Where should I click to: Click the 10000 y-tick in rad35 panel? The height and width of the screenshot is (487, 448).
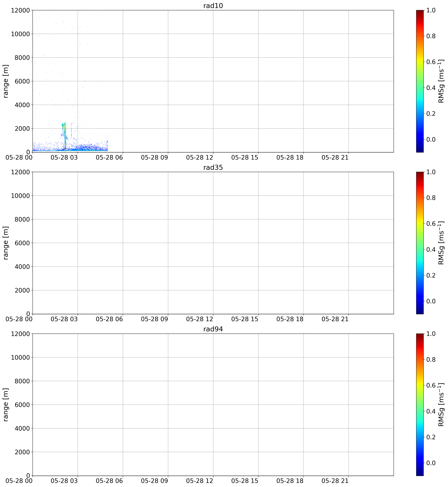[x=20, y=196]
